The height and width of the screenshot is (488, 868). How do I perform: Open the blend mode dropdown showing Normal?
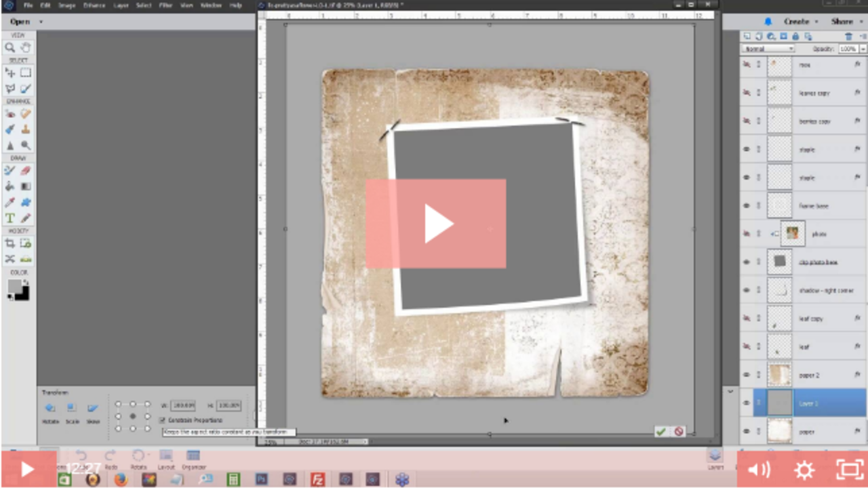pos(768,48)
